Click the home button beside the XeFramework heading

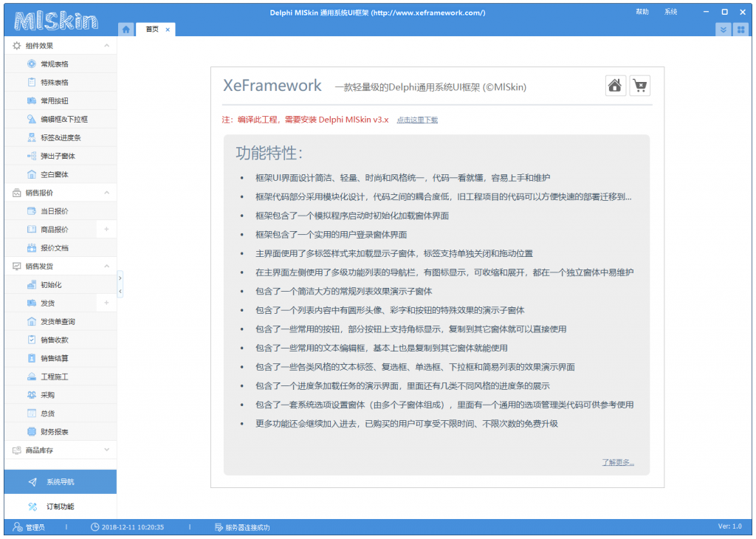pyautogui.click(x=615, y=86)
